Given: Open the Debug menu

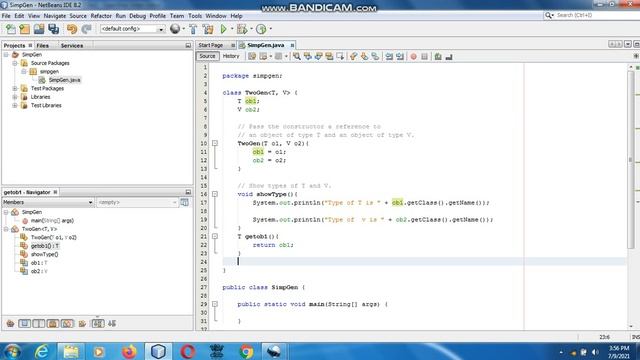Looking at the screenshot, I should [138, 16].
